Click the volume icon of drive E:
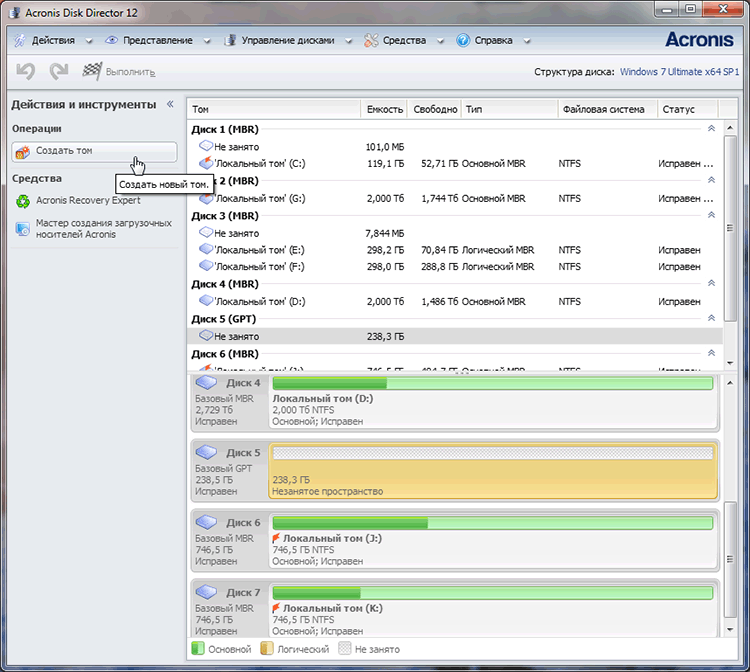The width and height of the screenshot is (750, 672). (x=206, y=249)
